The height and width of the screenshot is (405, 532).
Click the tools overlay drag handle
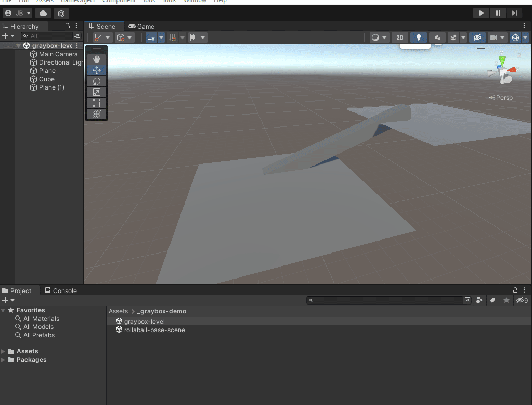pos(97,49)
